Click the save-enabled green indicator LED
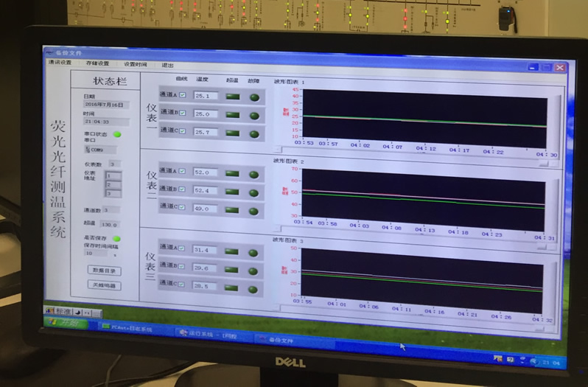The image size is (588, 387). 116,239
